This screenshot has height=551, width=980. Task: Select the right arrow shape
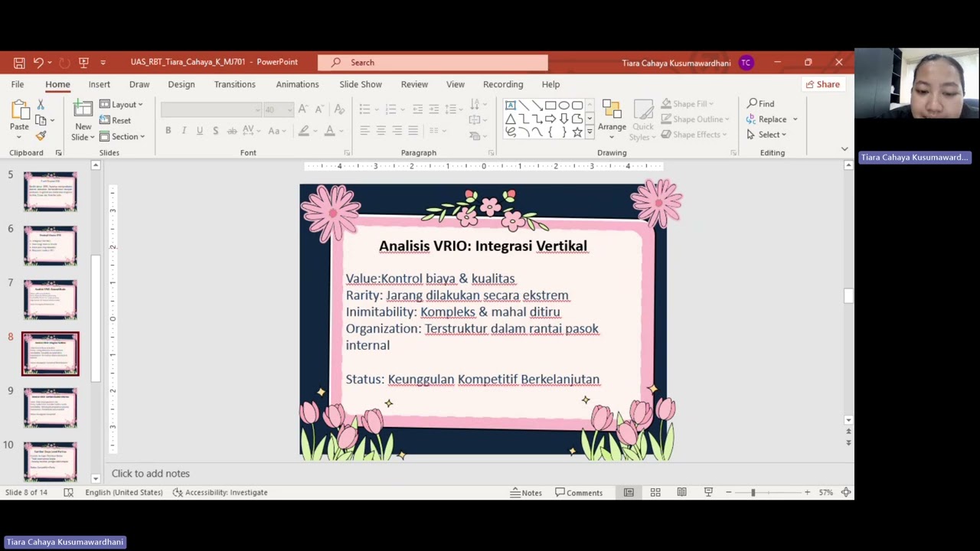550,119
